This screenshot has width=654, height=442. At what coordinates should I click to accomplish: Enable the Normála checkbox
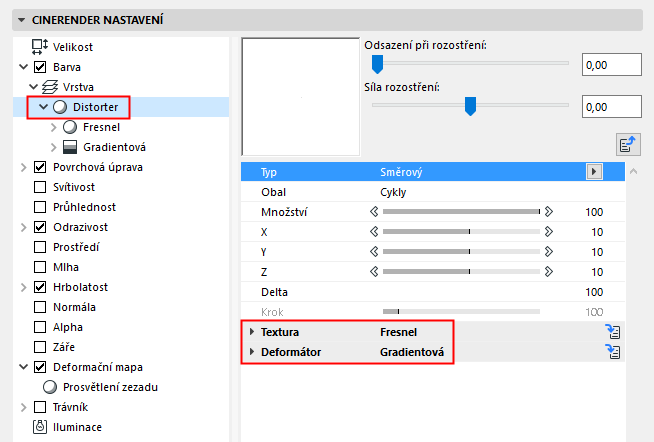(40, 307)
